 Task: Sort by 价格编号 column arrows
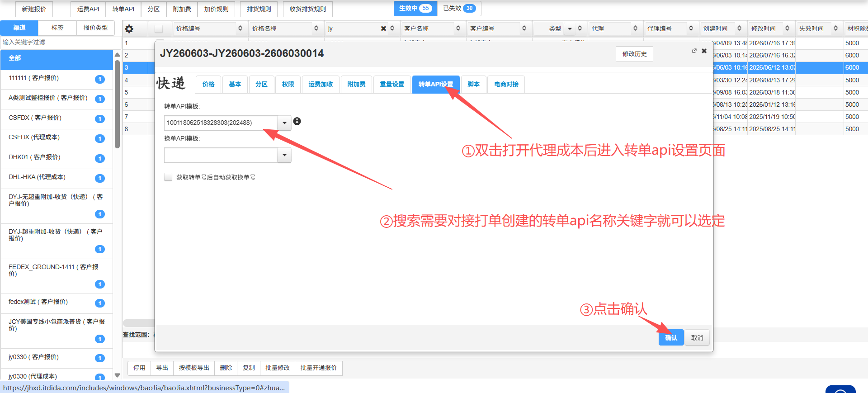tap(240, 28)
